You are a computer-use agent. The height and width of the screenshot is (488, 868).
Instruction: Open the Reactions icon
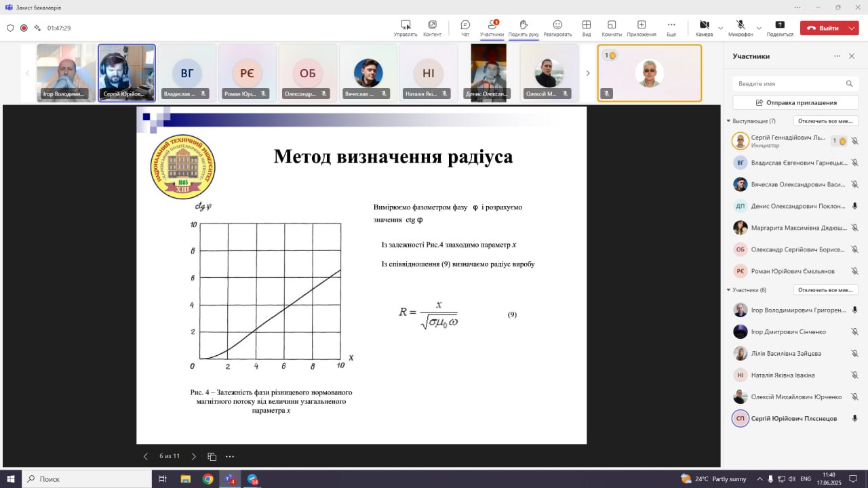557,25
